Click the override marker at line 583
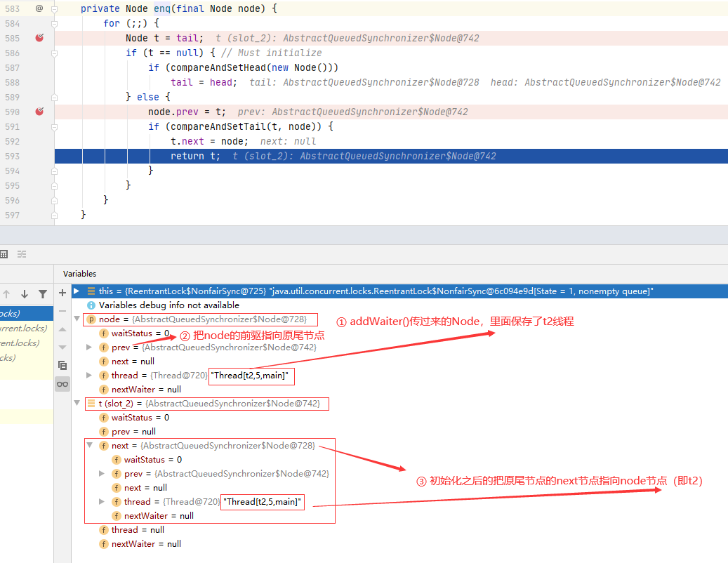The height and width of the screenshot is (563, 728). tap(39, 8)
